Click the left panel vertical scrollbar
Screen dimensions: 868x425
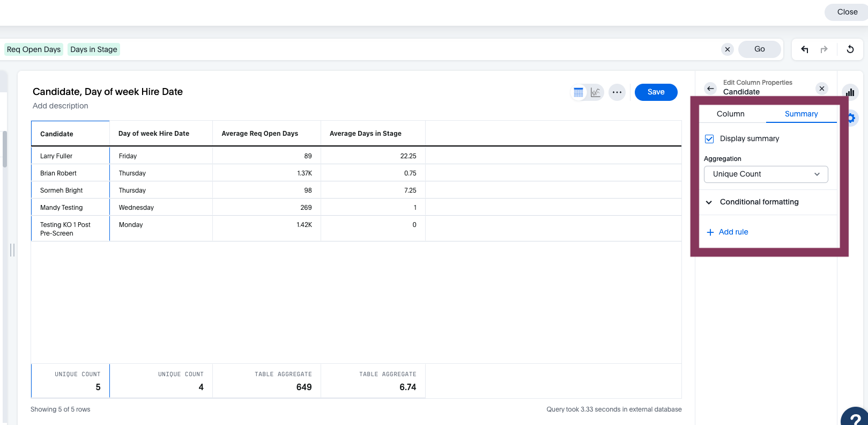[x=5, y=149]
